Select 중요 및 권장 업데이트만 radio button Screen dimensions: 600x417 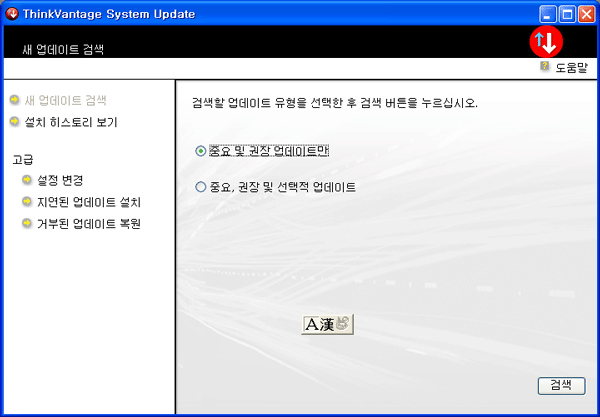201,151
